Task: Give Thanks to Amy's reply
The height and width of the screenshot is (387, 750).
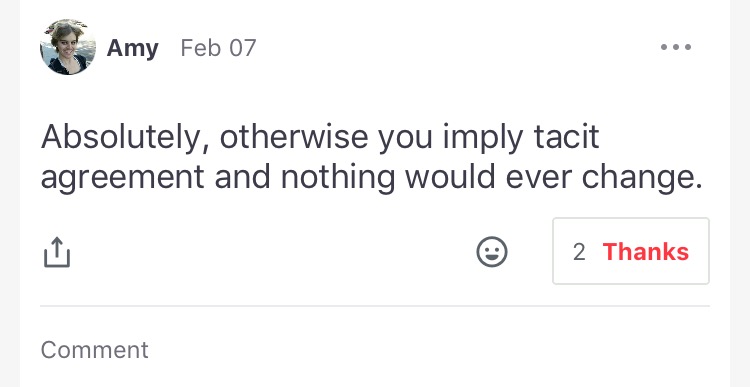Action: (631, 251)
